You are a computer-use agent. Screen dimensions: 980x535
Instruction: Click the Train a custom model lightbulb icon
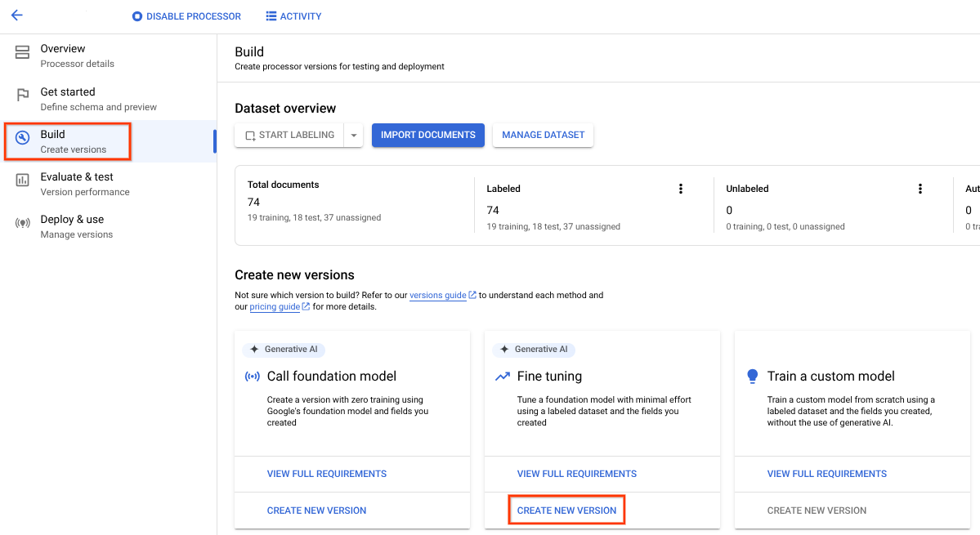tap(753, 377)
